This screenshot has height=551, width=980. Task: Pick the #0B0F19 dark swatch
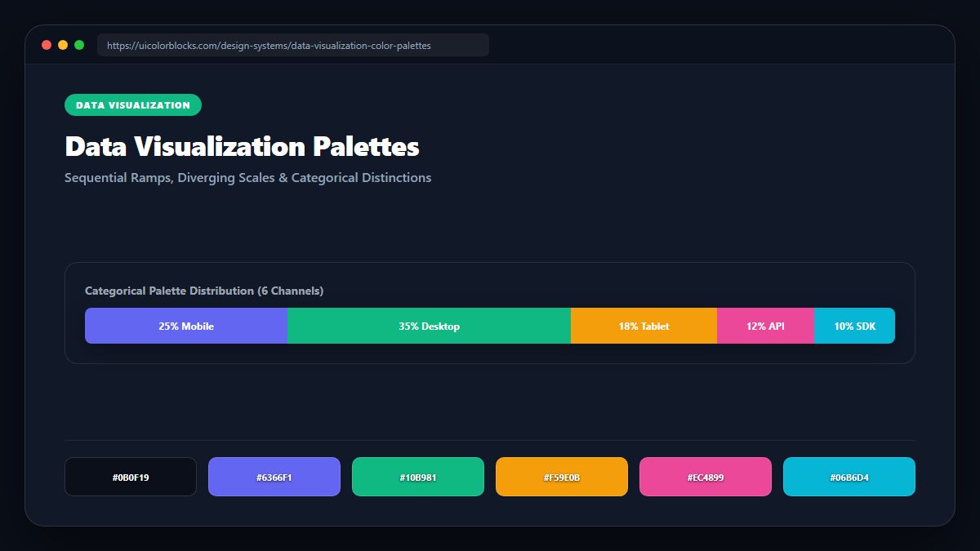pos(131,477)
